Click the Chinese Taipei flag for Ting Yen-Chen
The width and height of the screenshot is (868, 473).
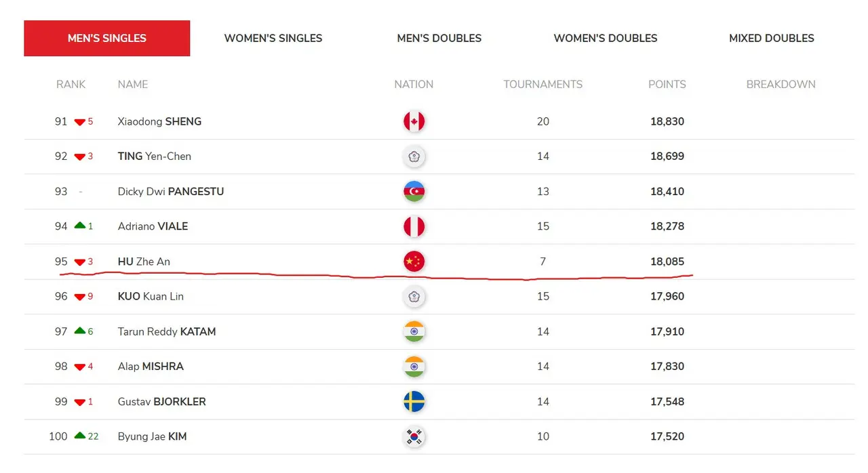pyautogui.click(x=414, y=157)
